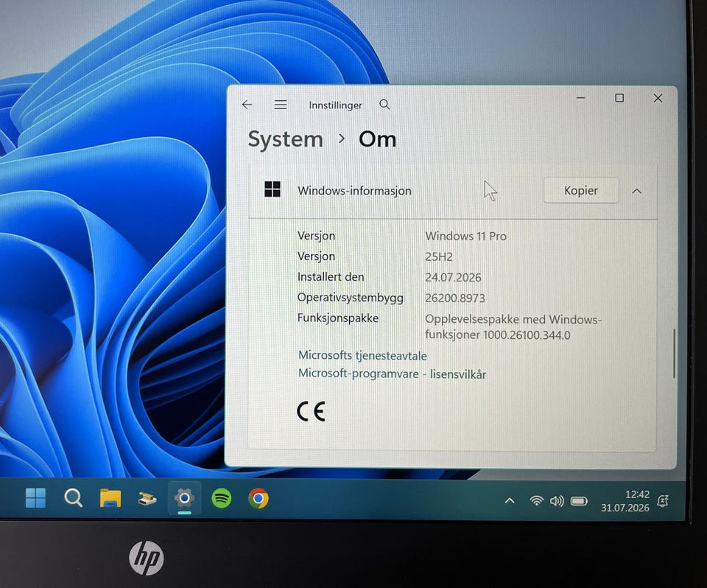Image resolution: width=707 pixels, height=588 pixels.
Task: Select the build number 26200.8973
Action: pos(455,298)
